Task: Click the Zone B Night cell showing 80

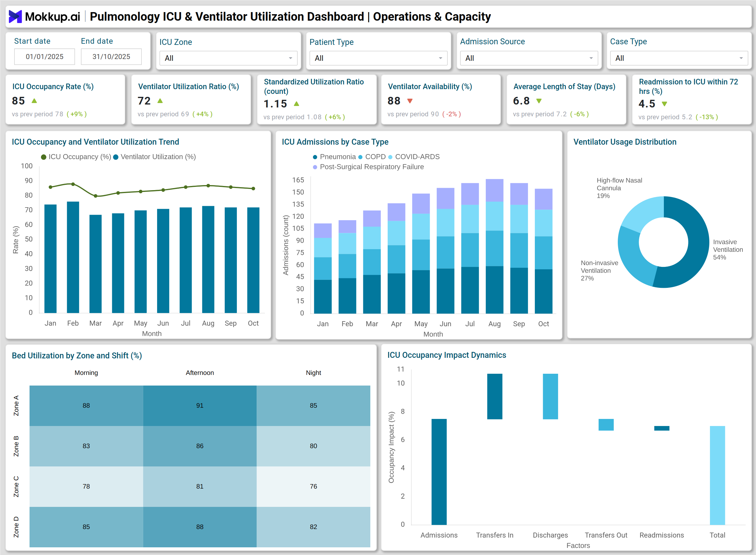Action: (313, 446)
